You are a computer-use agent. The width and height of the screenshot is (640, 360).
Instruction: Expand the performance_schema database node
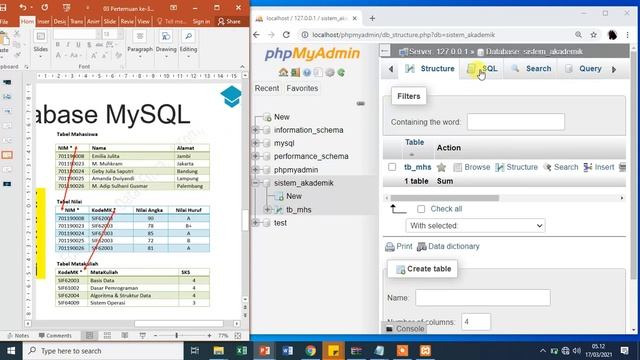tap(256, 156)
